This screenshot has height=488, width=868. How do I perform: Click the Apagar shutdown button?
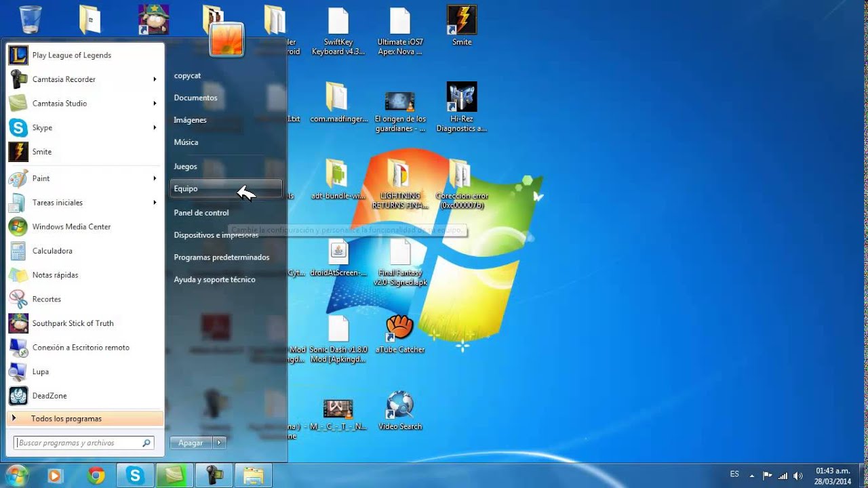(191, 443)
